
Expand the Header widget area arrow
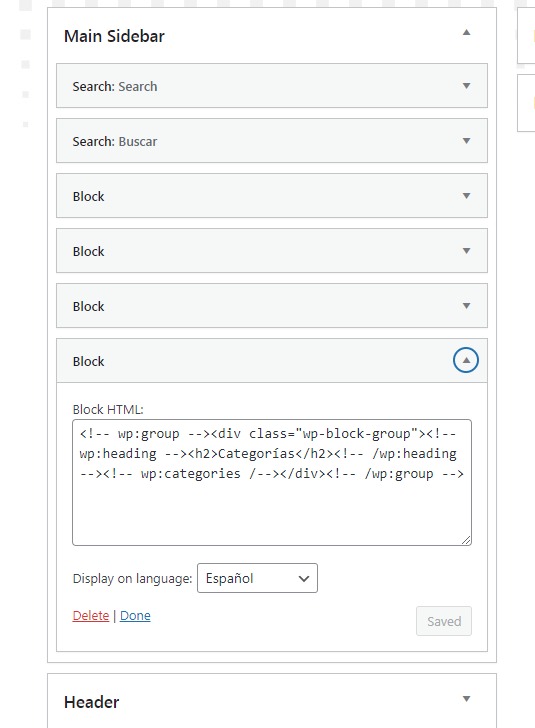pyautogui.click(x=466, y=699)
